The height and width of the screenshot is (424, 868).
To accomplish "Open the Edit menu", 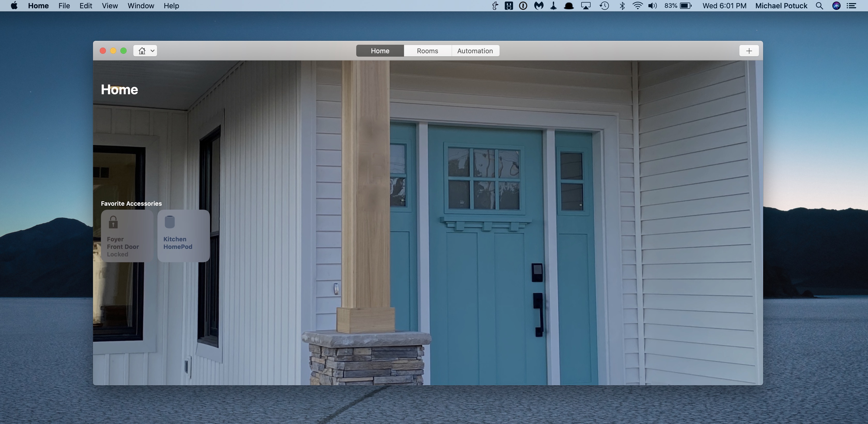I will pos(86,6).
